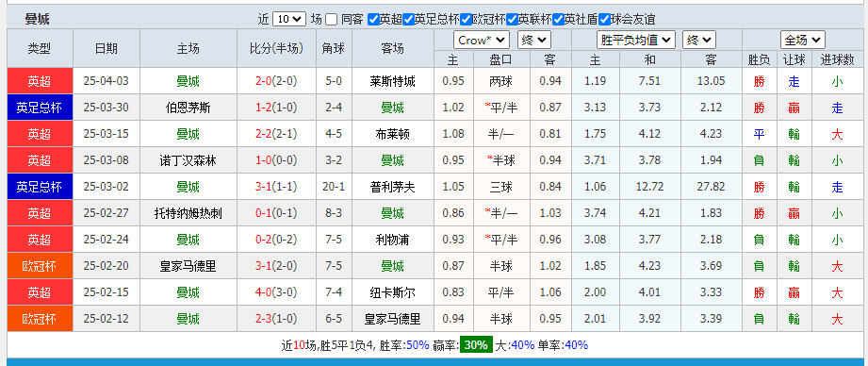The image size is (868, 366).
Task: Uncheck the 球会友谊 filter checkbox
Action: point(604,20)
